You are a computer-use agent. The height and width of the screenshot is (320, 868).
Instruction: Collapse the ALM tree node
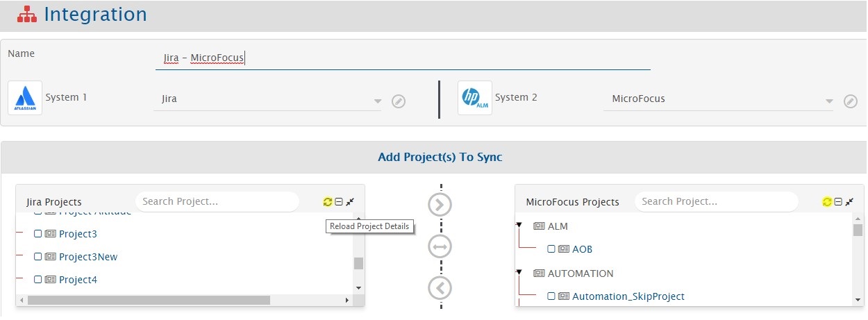(x=519, y=226)
